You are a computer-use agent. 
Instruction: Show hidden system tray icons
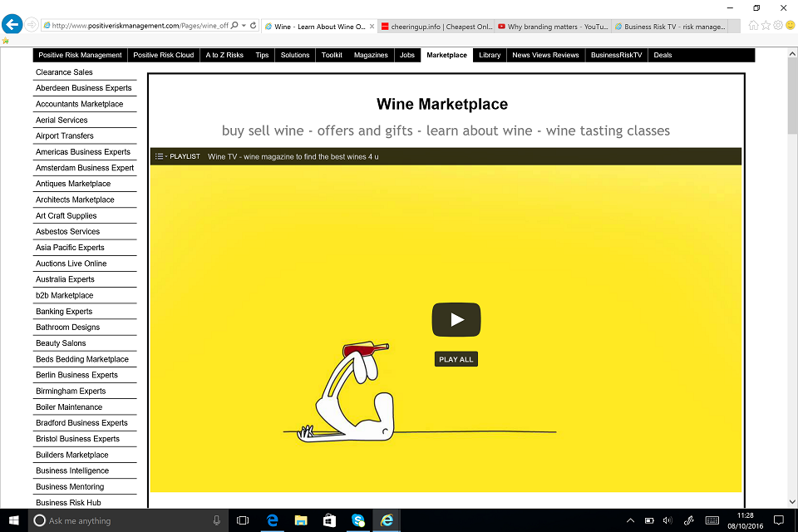click(630, 520)
